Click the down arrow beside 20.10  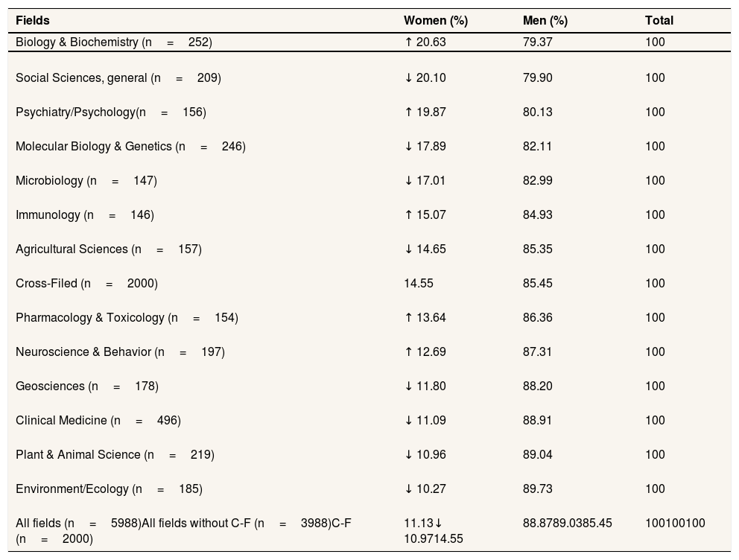click(408, 78)
